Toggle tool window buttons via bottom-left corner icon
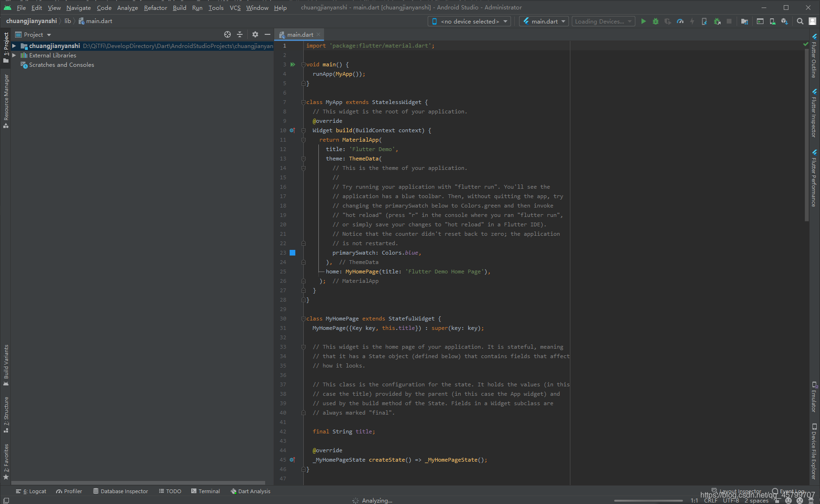This screenshot has height=504, width=820. 6,500
